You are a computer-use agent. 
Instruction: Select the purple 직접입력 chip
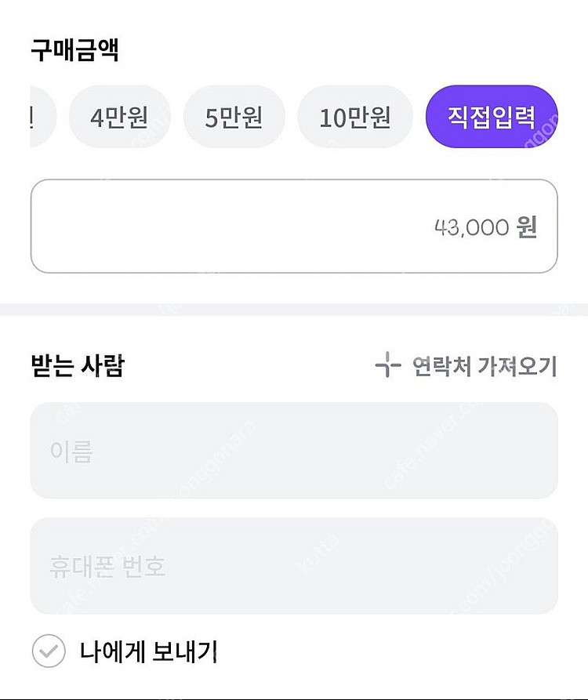[x=491, y=117]
